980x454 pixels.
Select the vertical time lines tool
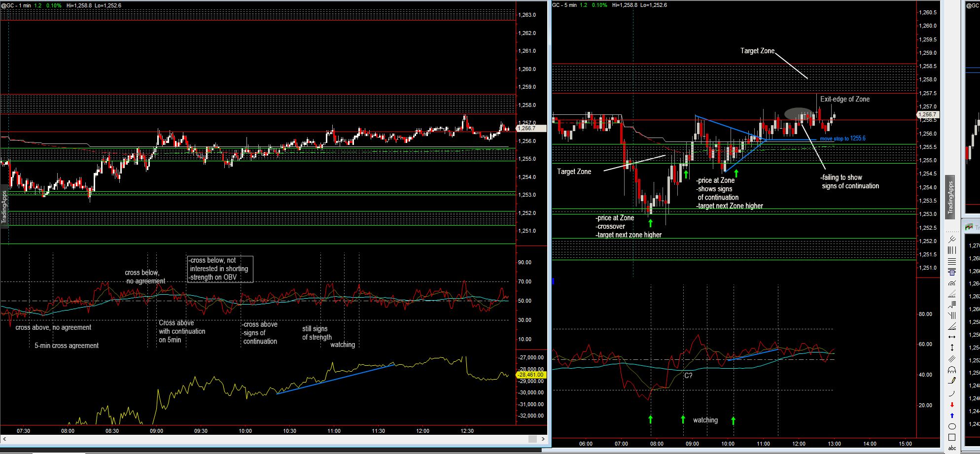[952, 250]
